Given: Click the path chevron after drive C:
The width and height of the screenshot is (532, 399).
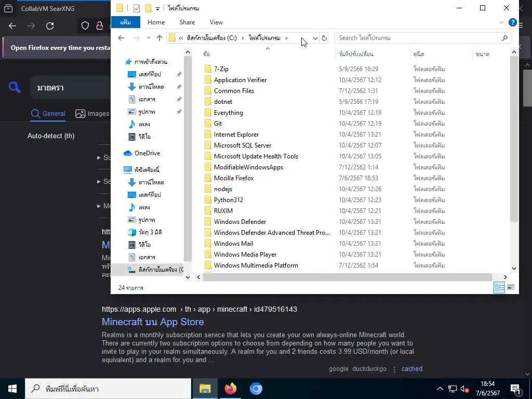Looking at the screenshot, I should [x=243, y=38].
